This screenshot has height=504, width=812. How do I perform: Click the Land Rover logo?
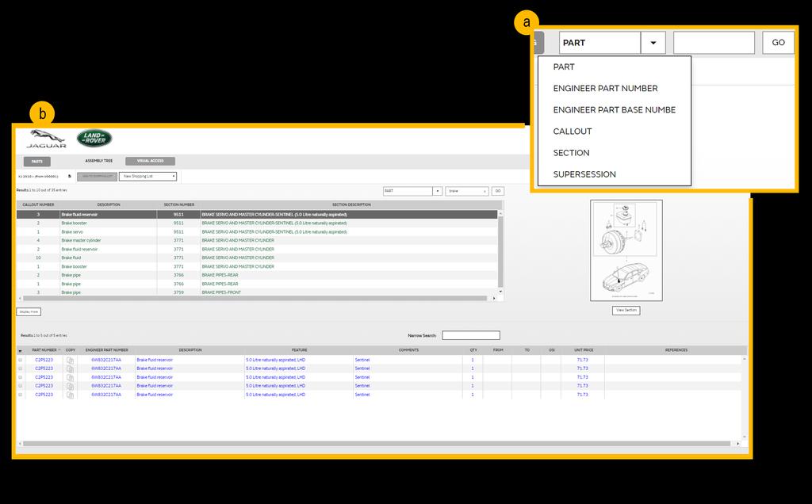pyautogui.click(x=94, y=138)
